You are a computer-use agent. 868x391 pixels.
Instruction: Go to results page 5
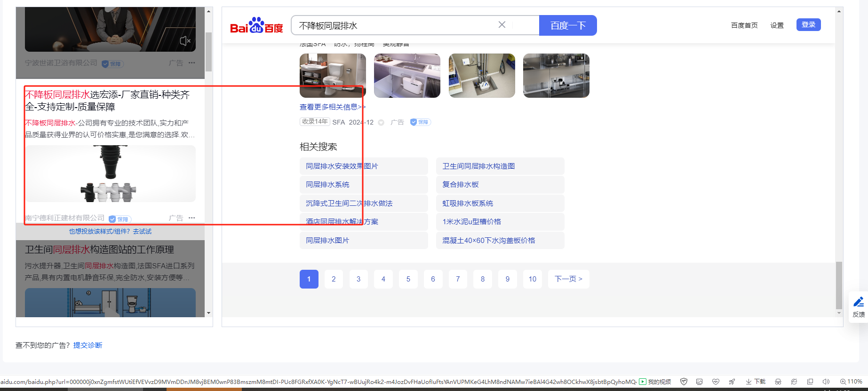pyautogui.click(x=408, y=279)
